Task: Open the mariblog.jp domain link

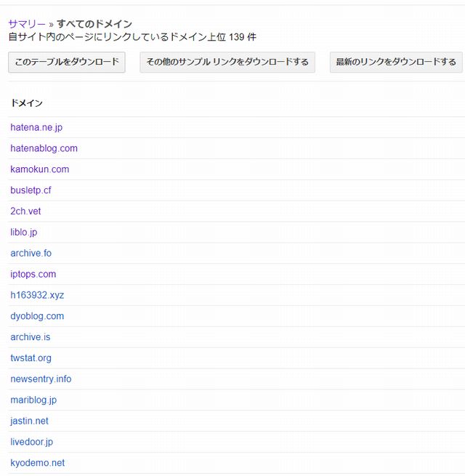Action: pyautogui.click(x=33, y=400)
